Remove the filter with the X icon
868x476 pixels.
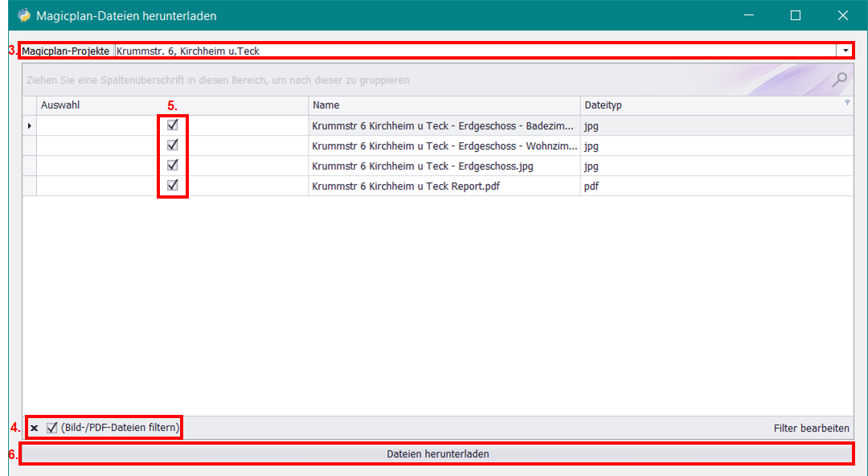[35, 429]
